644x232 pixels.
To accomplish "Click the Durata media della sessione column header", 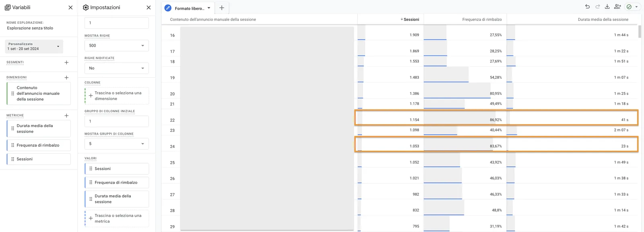I will 603,19.
